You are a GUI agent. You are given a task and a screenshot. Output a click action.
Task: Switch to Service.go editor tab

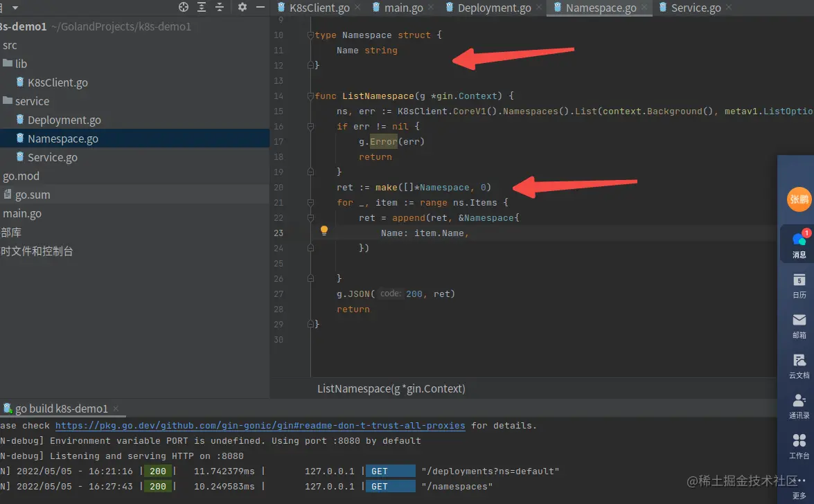(696, 8)
